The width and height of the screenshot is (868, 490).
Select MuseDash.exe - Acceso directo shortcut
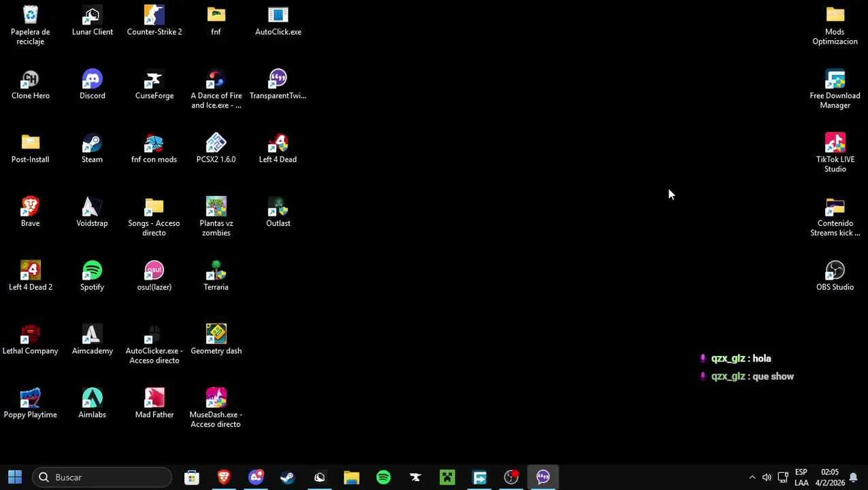pyautogui.click(x=216, y=409)
